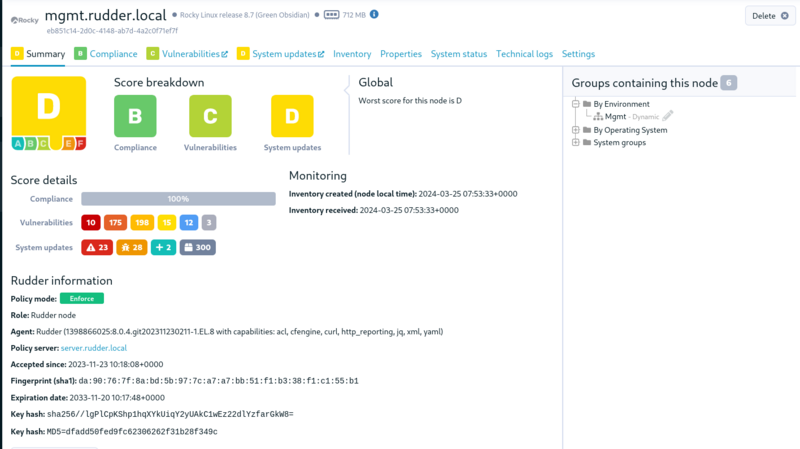
Task: Click the Mgmt group hierarchy icon
Action: (598, 117)
